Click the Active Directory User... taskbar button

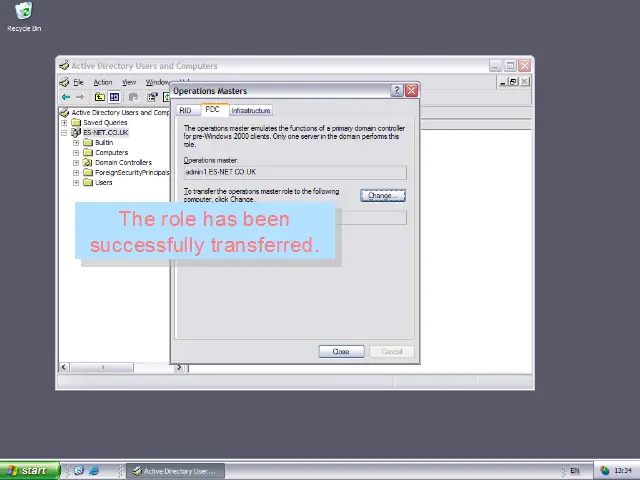[176, 471]
